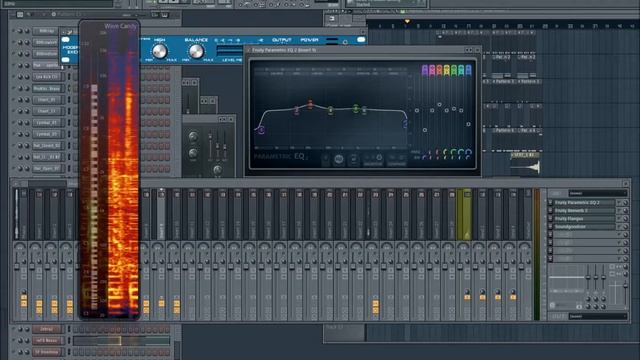Viewport: 640px width, 360px height.
Task: Select the purple band 1 token in EQ graph
Action: (x=261, y=130)
